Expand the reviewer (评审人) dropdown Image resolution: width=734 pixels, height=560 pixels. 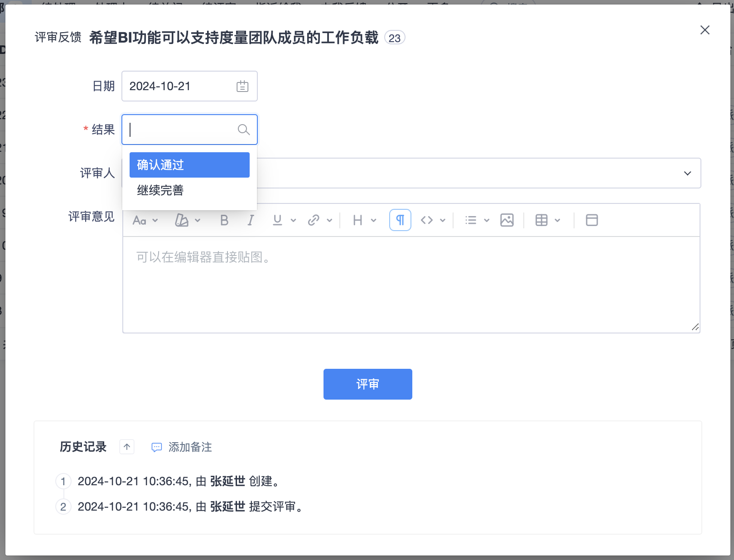pos(687,173)
